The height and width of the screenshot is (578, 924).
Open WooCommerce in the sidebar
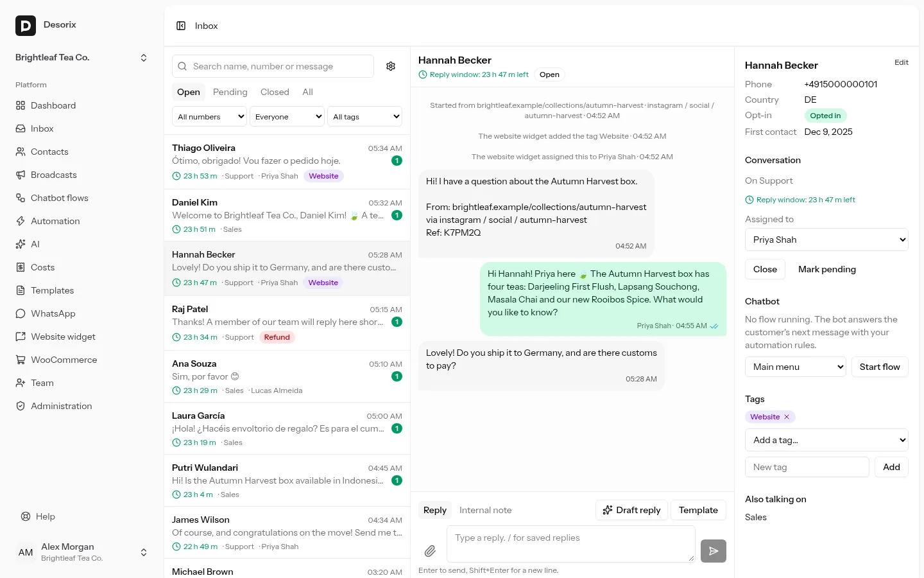[82, 360]
